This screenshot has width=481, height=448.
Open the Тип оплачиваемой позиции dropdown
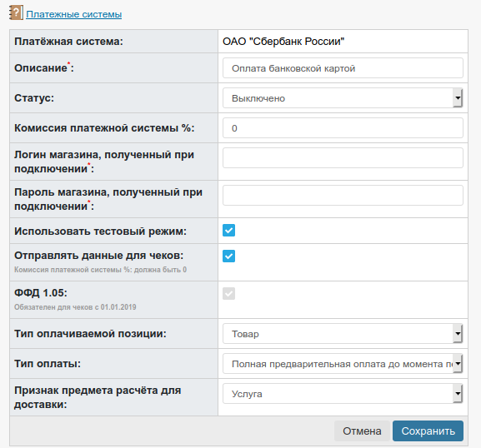[343, 333]
